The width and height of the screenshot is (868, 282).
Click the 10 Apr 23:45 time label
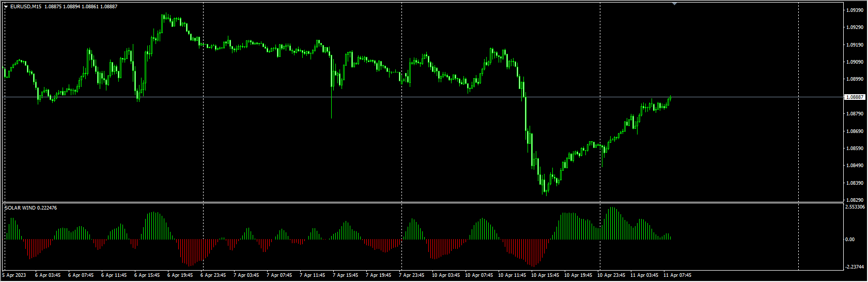coord(611,275)
